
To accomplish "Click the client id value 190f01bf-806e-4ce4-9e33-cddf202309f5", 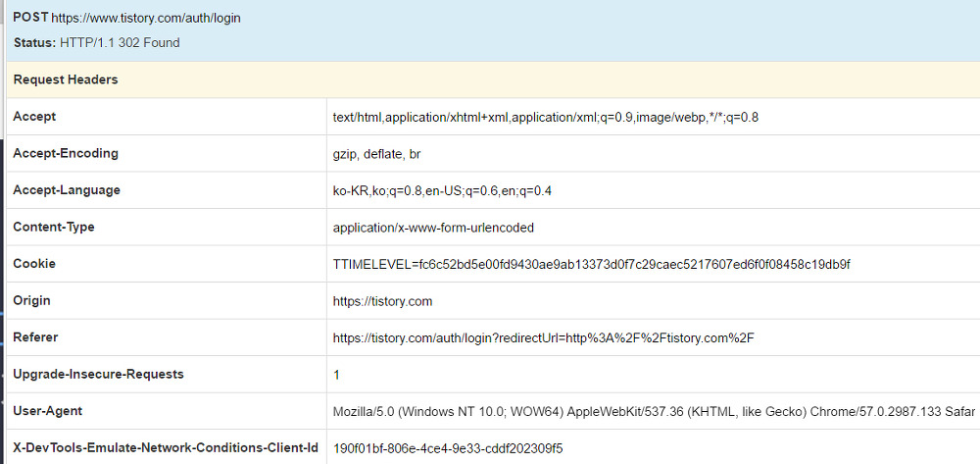I will tap(448, 448).
